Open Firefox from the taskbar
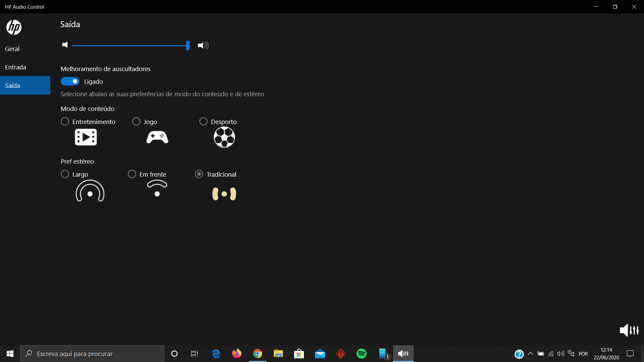 pos(237,354)
